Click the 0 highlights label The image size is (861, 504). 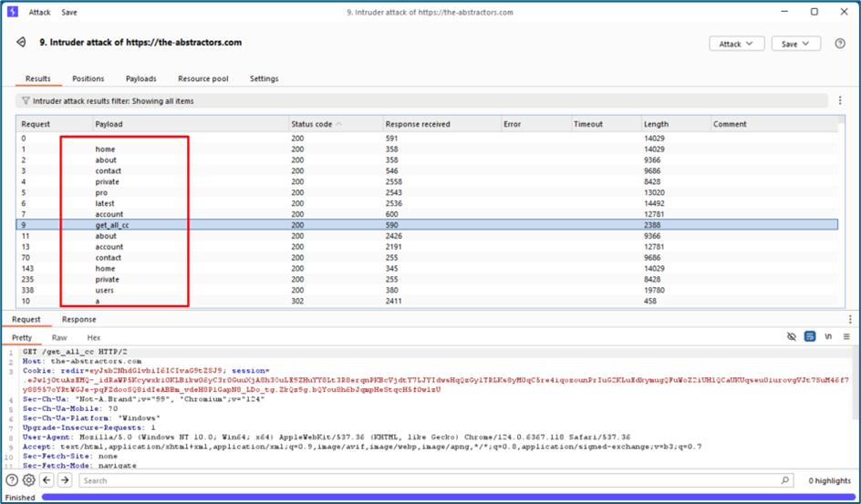pyautogui.click(x=829, y=481)
